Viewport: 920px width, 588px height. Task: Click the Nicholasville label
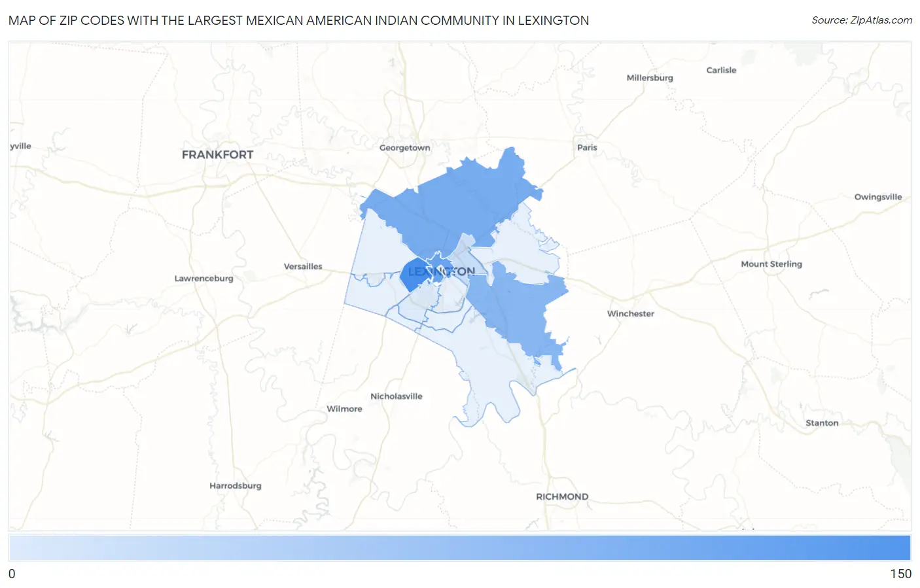pos(397,396)
